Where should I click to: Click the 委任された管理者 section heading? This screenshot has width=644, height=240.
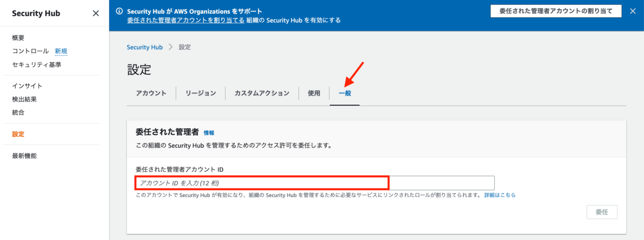[x=167, y=132]
